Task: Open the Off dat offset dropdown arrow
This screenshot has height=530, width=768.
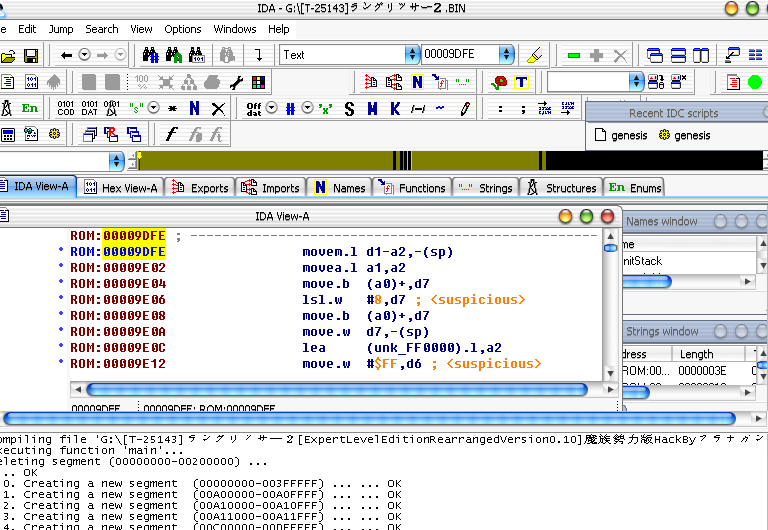Action: tap(271, 107)
